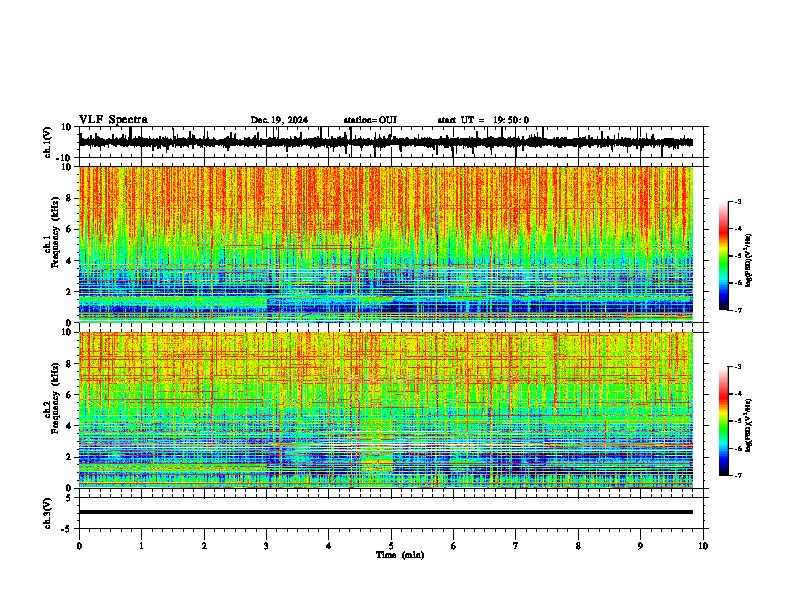792x612 pixels.
Task: Select the ch.1 colorbar log(PSD) units label
Action: point(749,260)
